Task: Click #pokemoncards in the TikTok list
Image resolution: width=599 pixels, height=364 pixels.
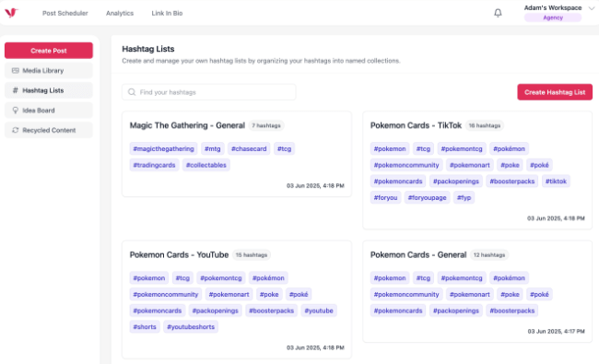Action: (398, 181)
